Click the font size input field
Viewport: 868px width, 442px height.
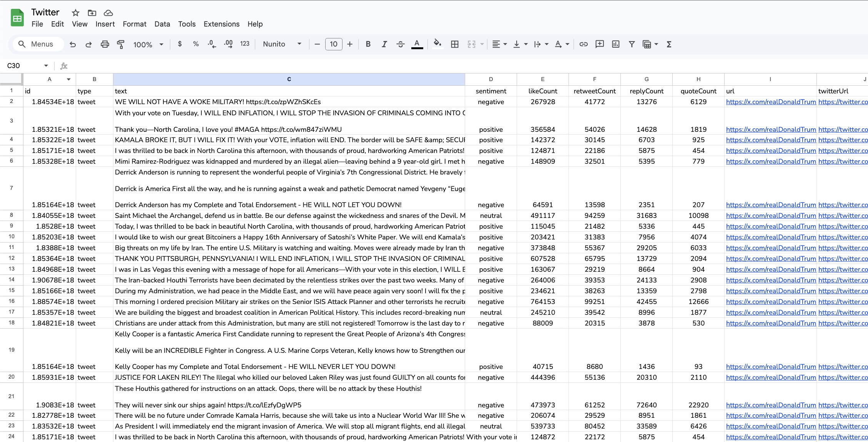333,44
